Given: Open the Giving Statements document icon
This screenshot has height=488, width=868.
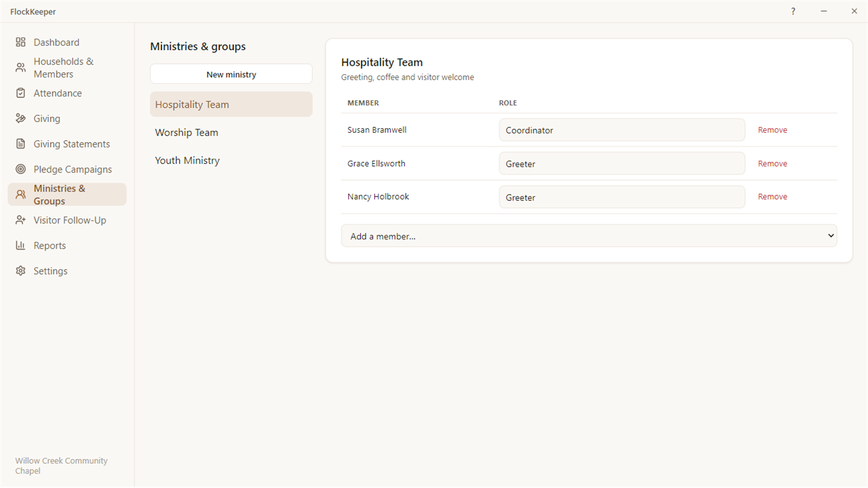Looking at the screenshot, I should pyautogui.click(x=20, y=144).
